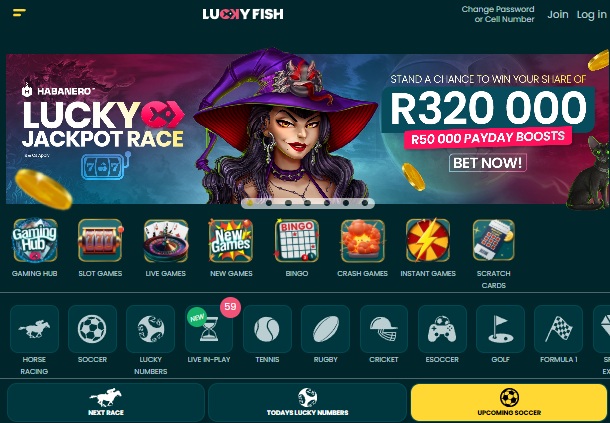Image resolution: width=610 pixels, height=423 pixels.
Task: Select Instant Games lightning icon
Action: tap(428, 240)
